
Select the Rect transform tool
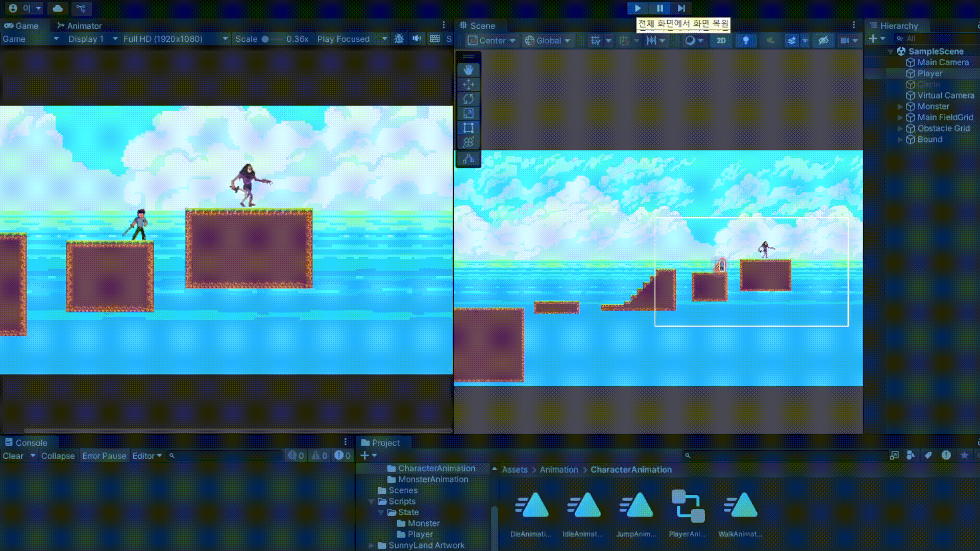point(468,128)
